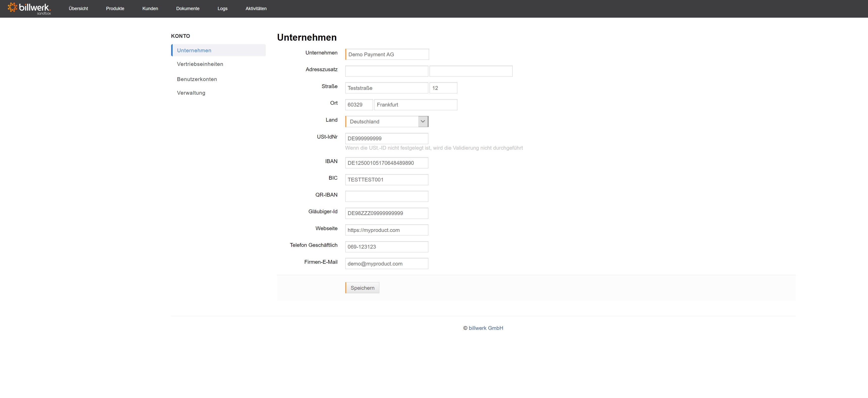
Task: Go to the Kunden section
Action: pos(150,8)
